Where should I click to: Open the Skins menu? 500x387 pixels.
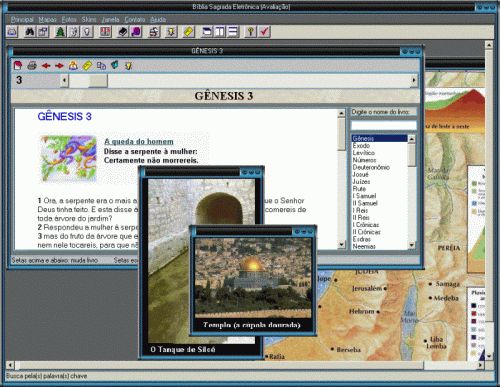pos(89,20)
